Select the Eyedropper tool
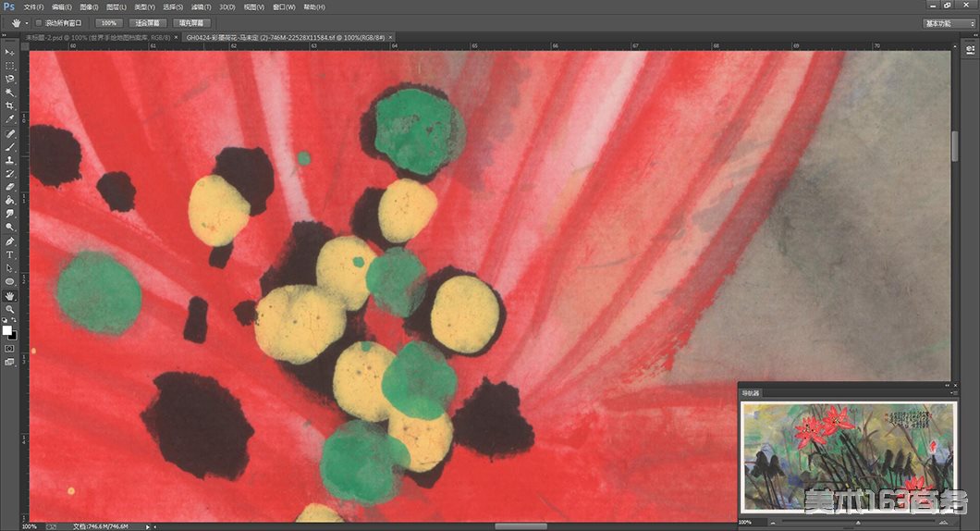 (x=9, y=118)
